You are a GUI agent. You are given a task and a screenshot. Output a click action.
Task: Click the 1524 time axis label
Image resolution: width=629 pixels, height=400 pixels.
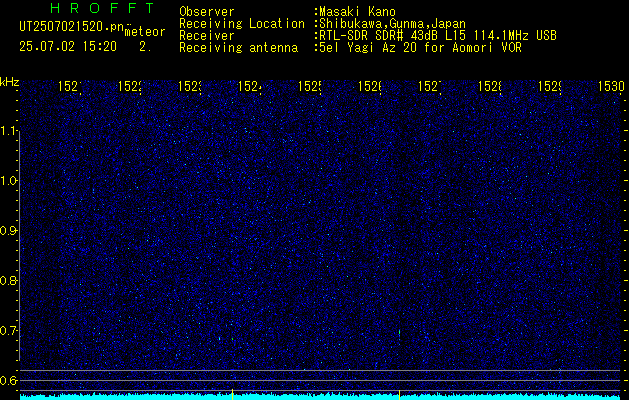250,86
